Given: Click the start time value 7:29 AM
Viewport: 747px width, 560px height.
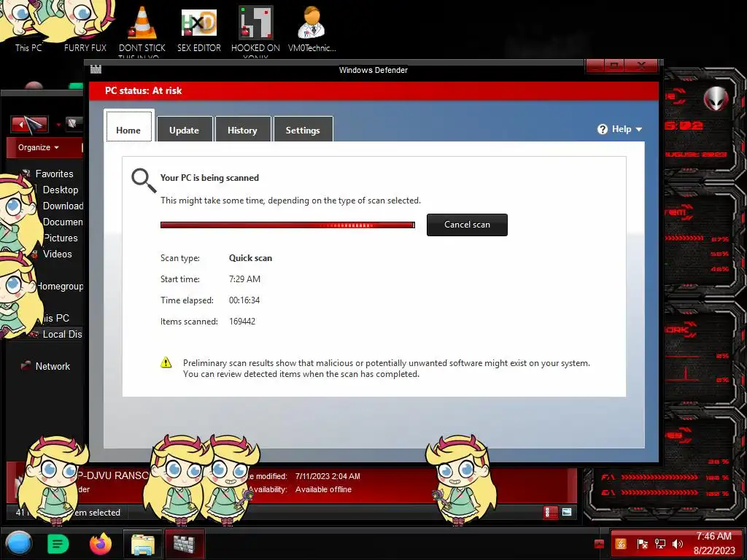Looking at the screenshot, I should [x=245, y=279].
